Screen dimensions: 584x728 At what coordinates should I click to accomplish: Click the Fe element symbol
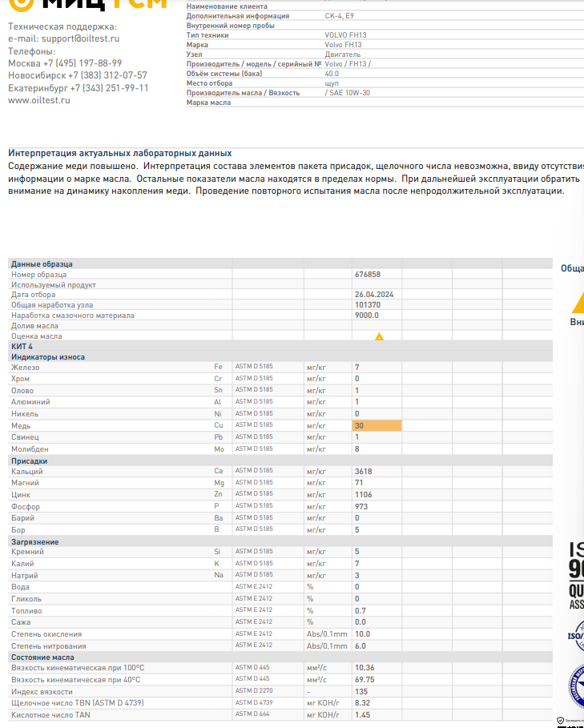pos(218,367)
